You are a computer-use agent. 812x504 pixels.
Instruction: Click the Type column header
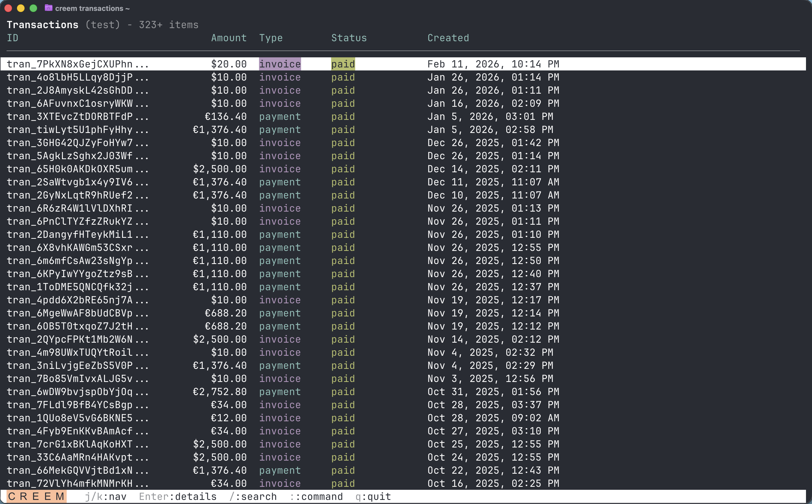tap(271, 38)
